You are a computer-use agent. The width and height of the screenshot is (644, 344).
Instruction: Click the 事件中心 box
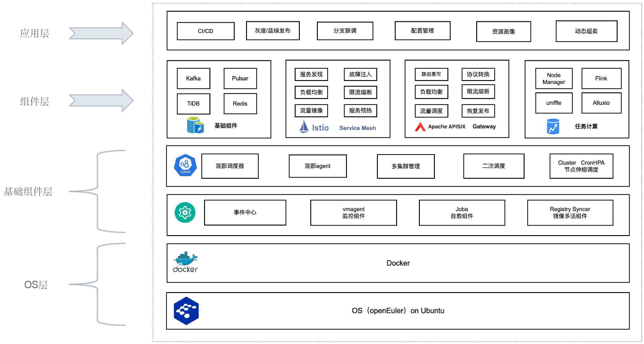[245, 213]
